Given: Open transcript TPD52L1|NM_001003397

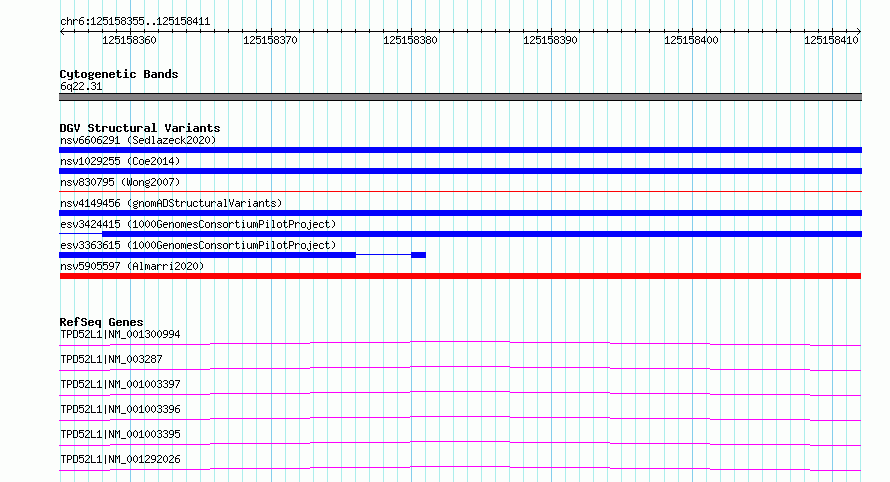Looking at the screenshot, I should (120, 384).
